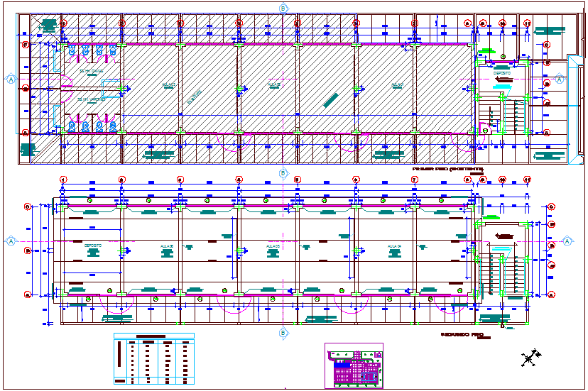Click grid bubble 1 above the lower plan
The height and width of the screenshot is (391, 588).
pyautogui.click(x=63, y=180)
